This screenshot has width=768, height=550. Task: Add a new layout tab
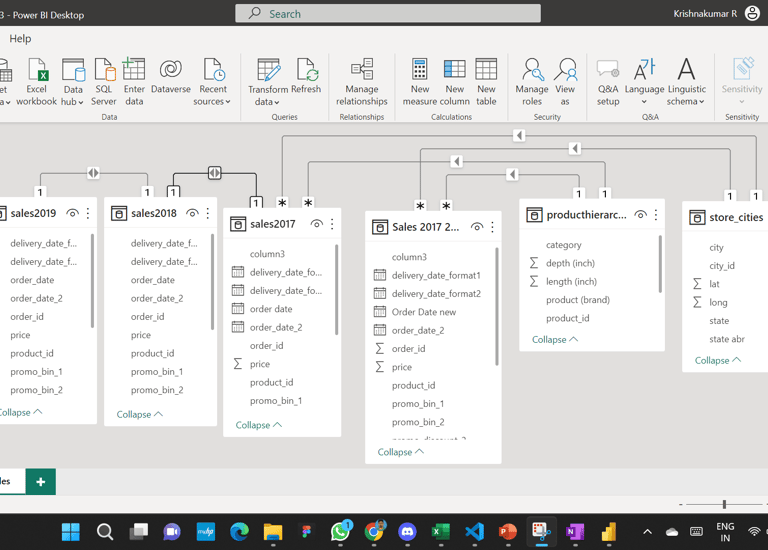(41, 481)
